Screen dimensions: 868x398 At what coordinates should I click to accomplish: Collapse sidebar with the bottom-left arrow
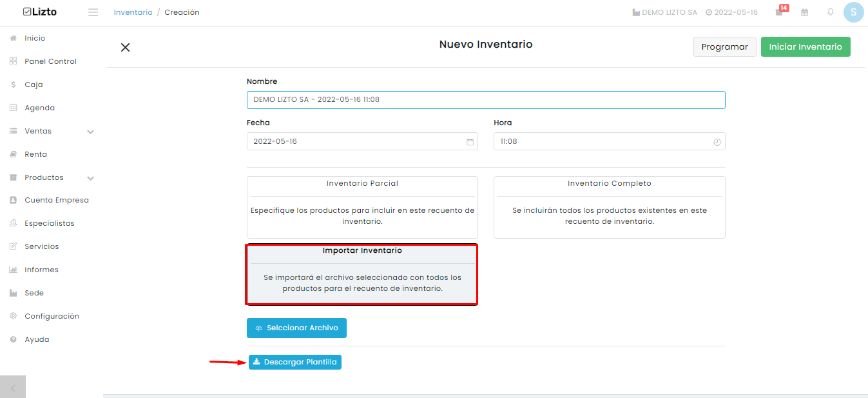(x=13, y=387)
